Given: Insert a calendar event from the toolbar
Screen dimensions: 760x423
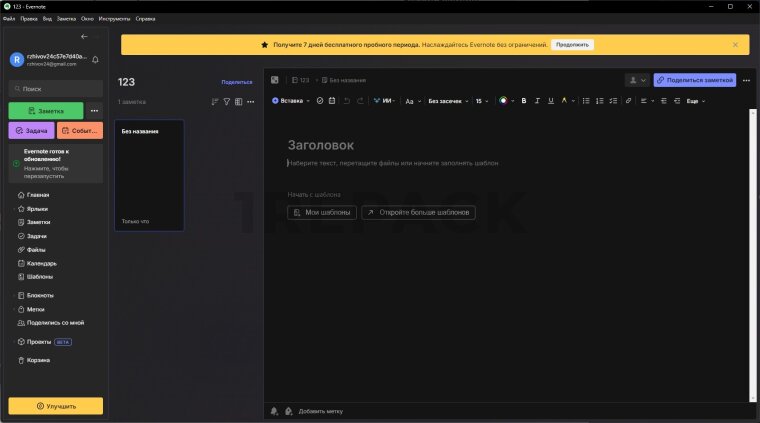Looking at the screenshot, I should 332,101.
